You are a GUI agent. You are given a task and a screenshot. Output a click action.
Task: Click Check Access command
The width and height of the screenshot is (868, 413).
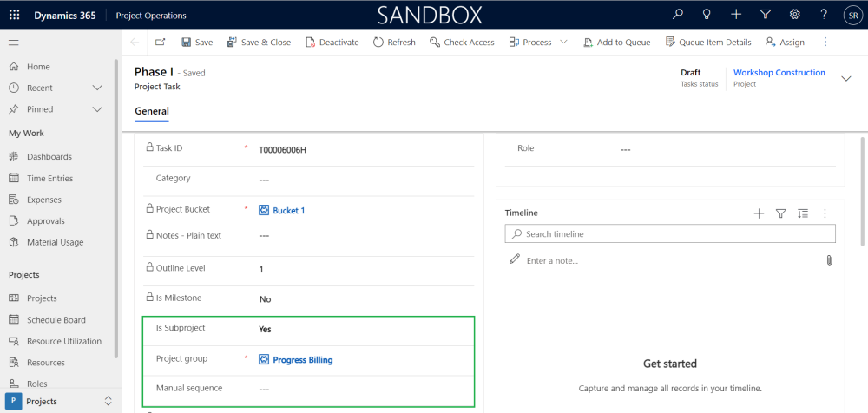click(462, 42)
